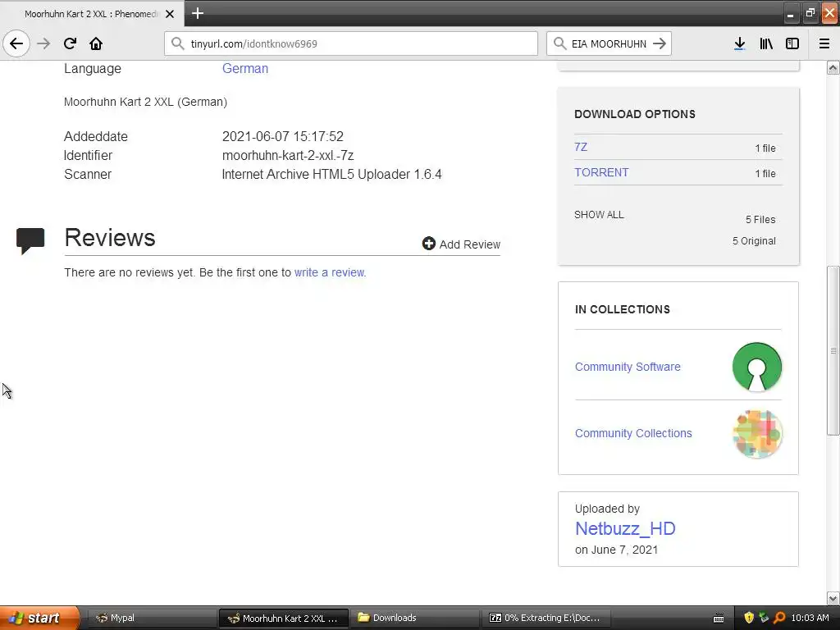840x630 pixels.
Task: Restore down the browser window
Action: pyautogui.click(x=810, y=13)
